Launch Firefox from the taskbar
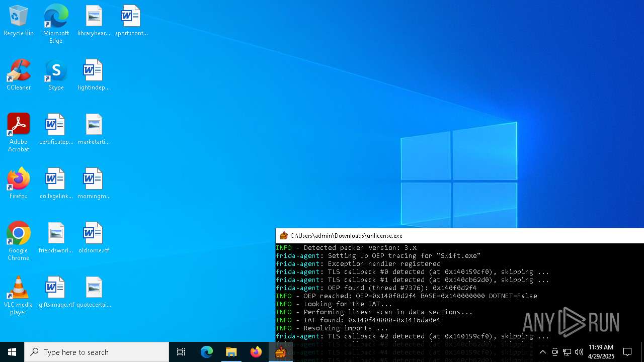Viewport: 644px width, 362px height. [x=256, y=352]
